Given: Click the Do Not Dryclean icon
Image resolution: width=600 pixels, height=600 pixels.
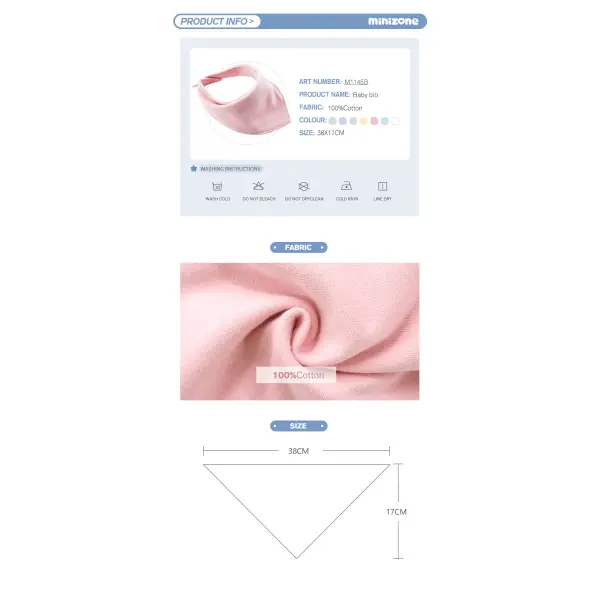Looking at the screenshot, I should tap(303, 186).
